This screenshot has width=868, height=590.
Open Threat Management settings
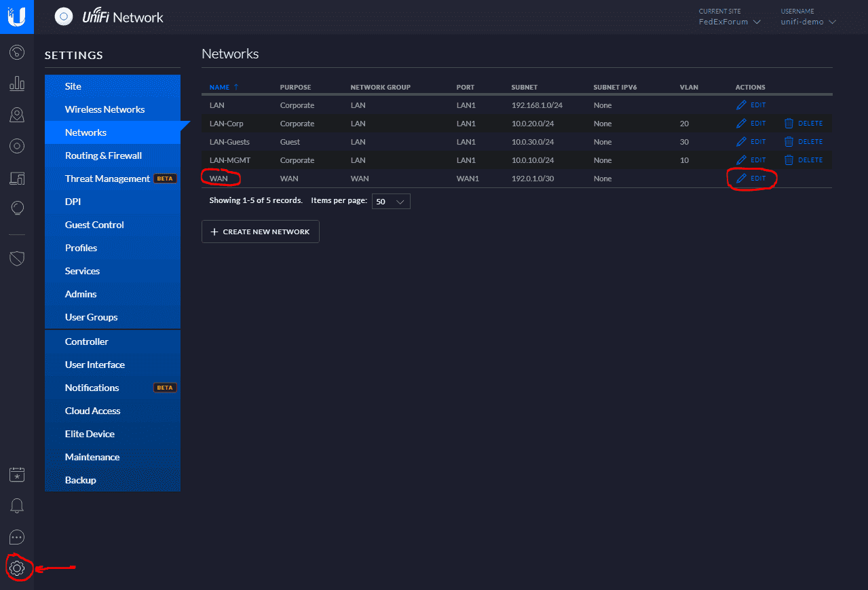point(113,179)
